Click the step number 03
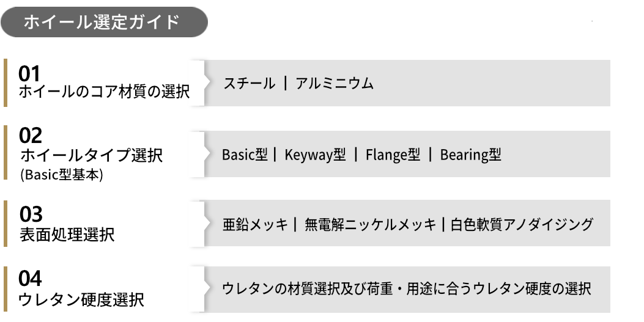Viewport: 644px width, 322px height. click(31, 214)
